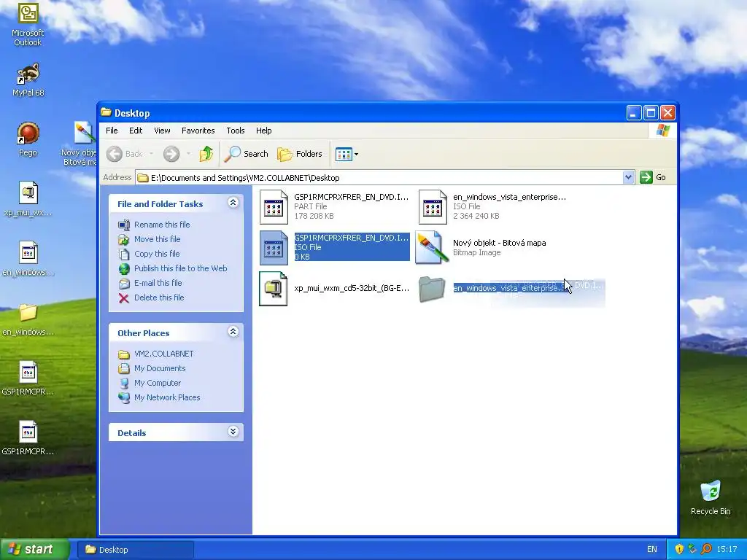Click the 15:17 clock in the tray

(727, 550)
